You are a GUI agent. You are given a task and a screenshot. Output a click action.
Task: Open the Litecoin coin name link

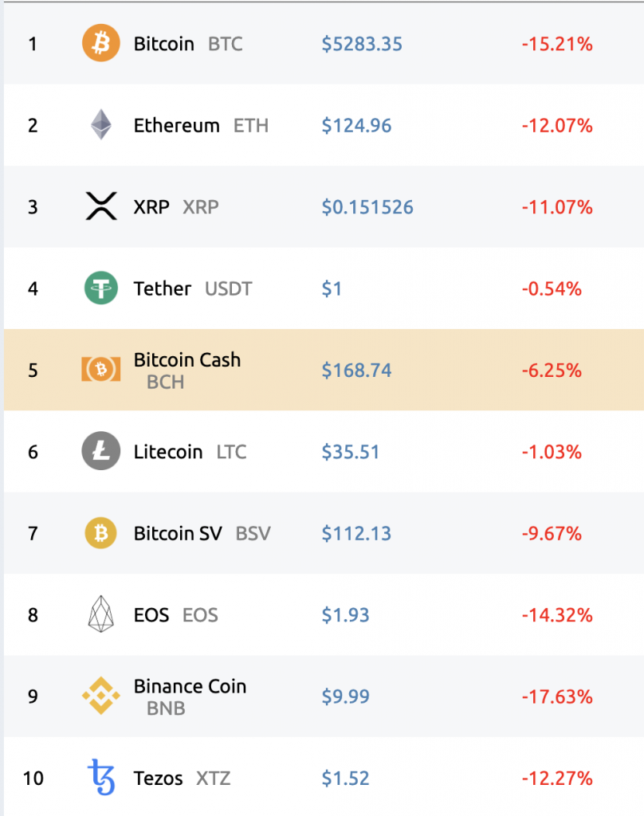point(168,452)
